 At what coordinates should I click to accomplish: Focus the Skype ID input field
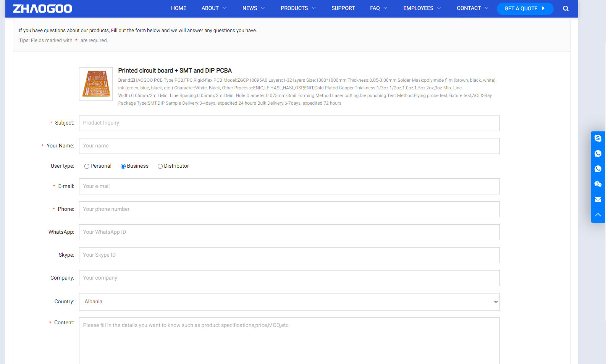pyautogui.click(x=289, y=255)
